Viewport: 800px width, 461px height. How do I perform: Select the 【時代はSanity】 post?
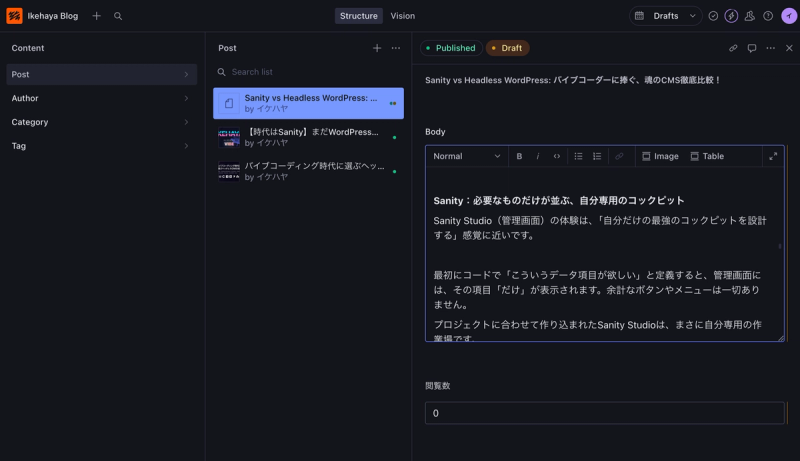coord(309,137)
